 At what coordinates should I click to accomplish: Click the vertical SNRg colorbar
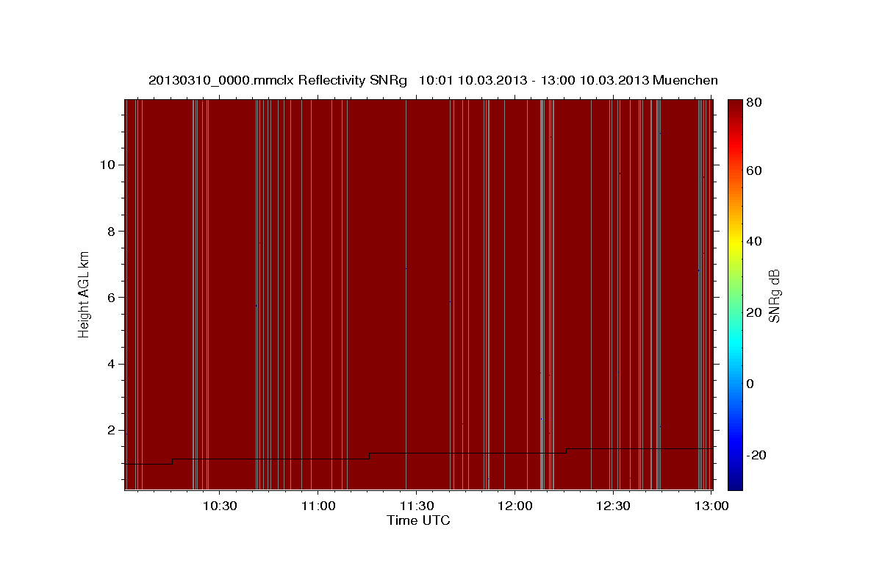pyautogui.click(x=735, y=294)
